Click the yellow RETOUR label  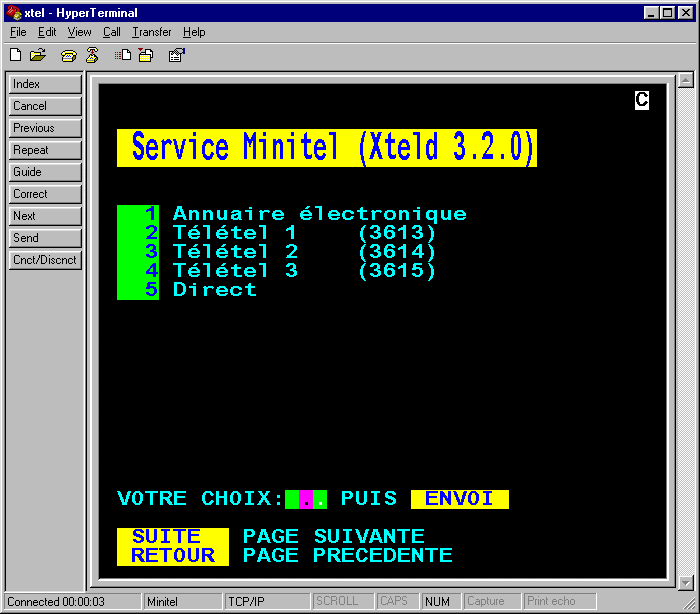[173, 556]
